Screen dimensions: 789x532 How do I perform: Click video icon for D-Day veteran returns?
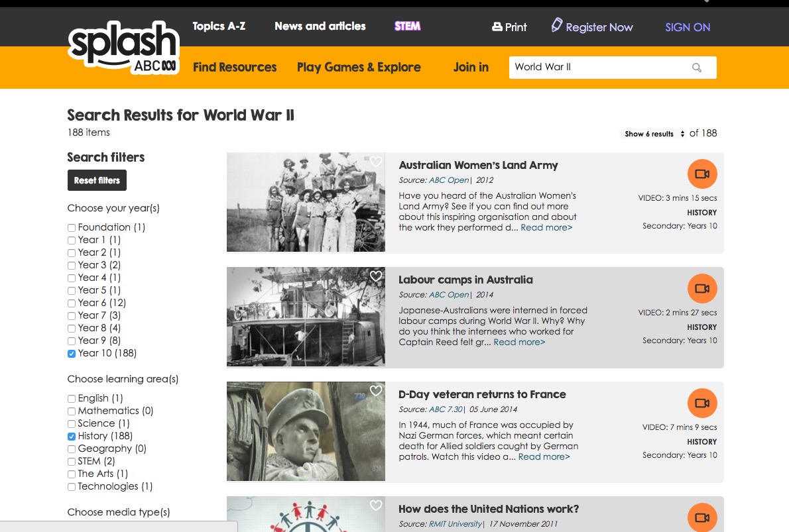click(x=702, y=403)
